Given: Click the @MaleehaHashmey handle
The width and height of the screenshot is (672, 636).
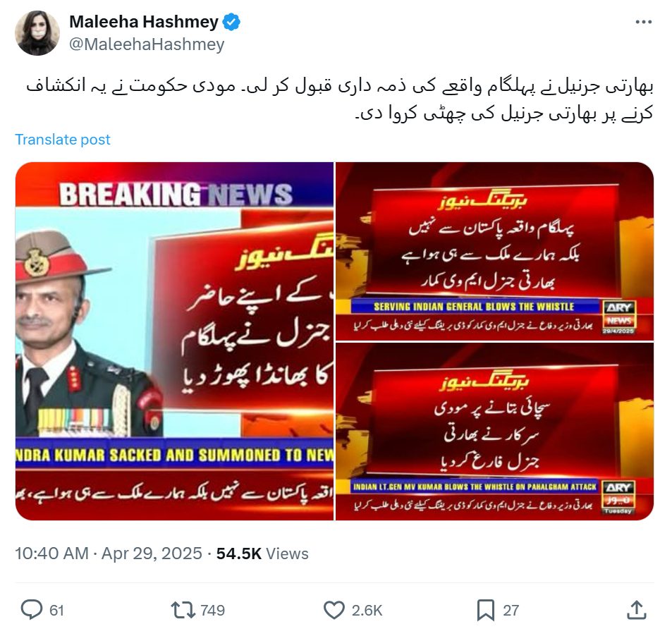Looking at the screenshot, I should [x=147, y=44].
